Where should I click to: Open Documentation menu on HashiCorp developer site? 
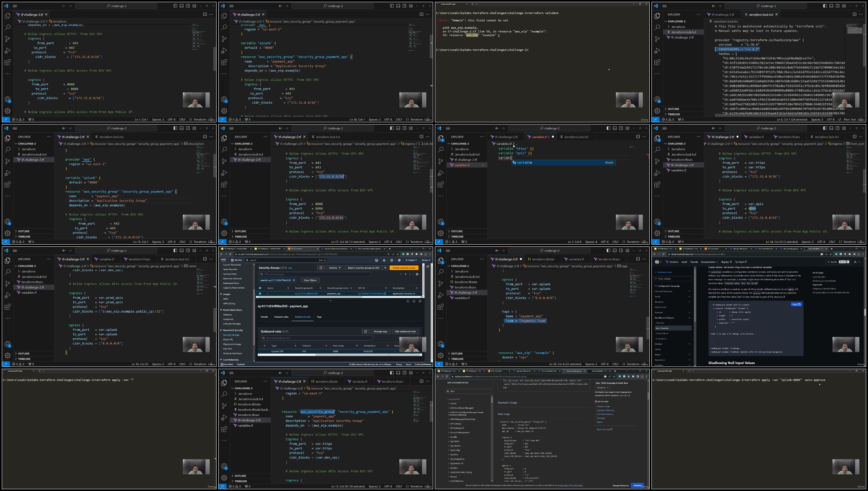(x=709, y=262)
